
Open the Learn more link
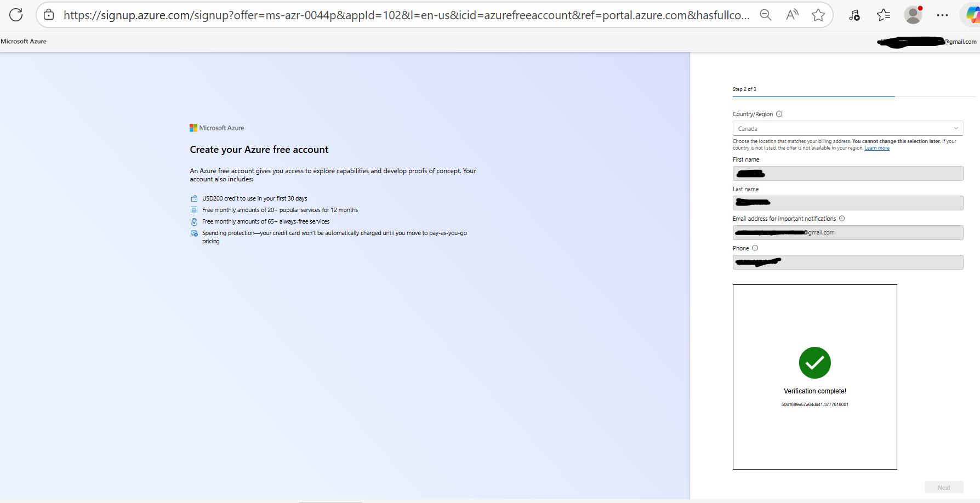point(876,147)
